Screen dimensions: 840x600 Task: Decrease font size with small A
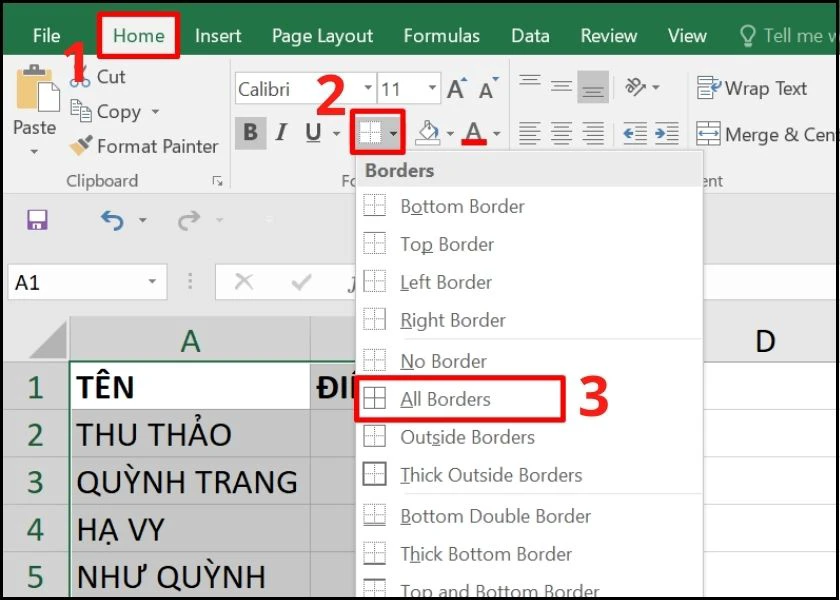click(x=488, y=88)
